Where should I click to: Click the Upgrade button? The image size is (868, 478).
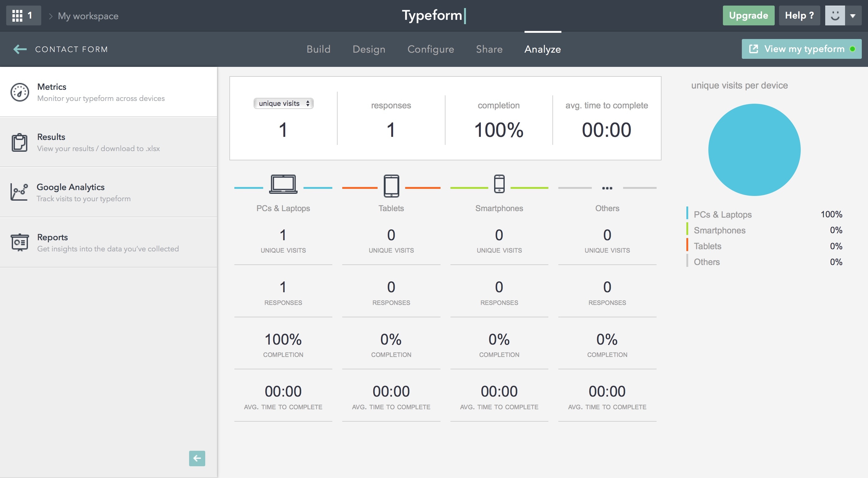point(748,15)
